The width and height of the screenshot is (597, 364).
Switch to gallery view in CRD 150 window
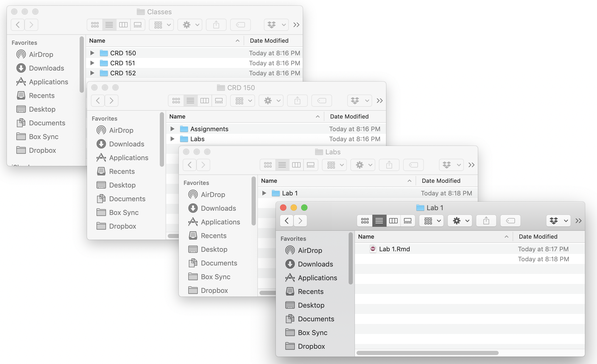[x=219, y=100]
